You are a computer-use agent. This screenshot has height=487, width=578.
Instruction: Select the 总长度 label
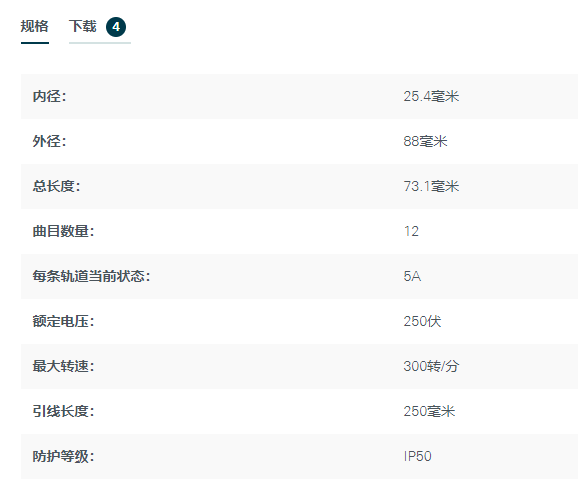coord(56,186)
